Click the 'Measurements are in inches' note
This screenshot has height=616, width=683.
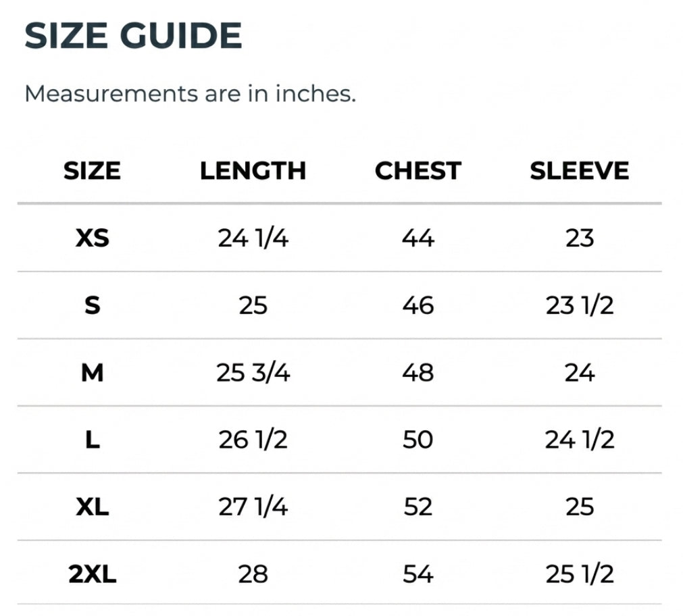190,93
